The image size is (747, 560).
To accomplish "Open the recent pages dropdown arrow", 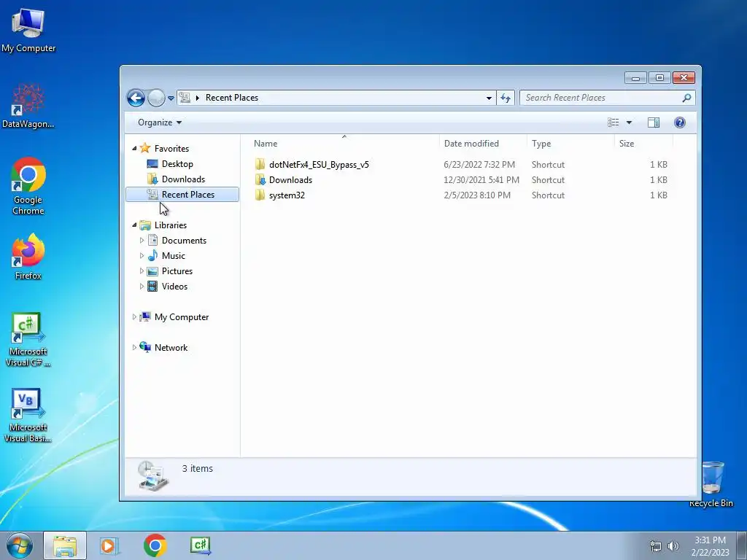I will (x=171, y=98).
